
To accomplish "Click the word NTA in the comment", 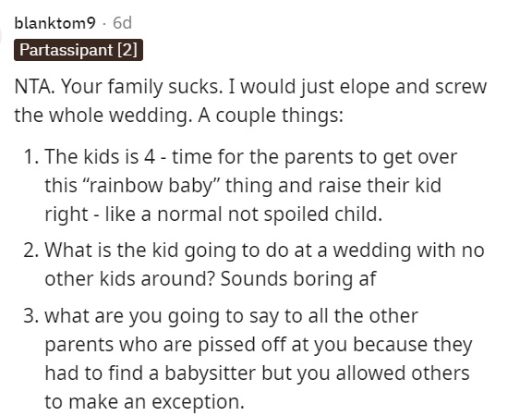I will [x=34, y=86].
